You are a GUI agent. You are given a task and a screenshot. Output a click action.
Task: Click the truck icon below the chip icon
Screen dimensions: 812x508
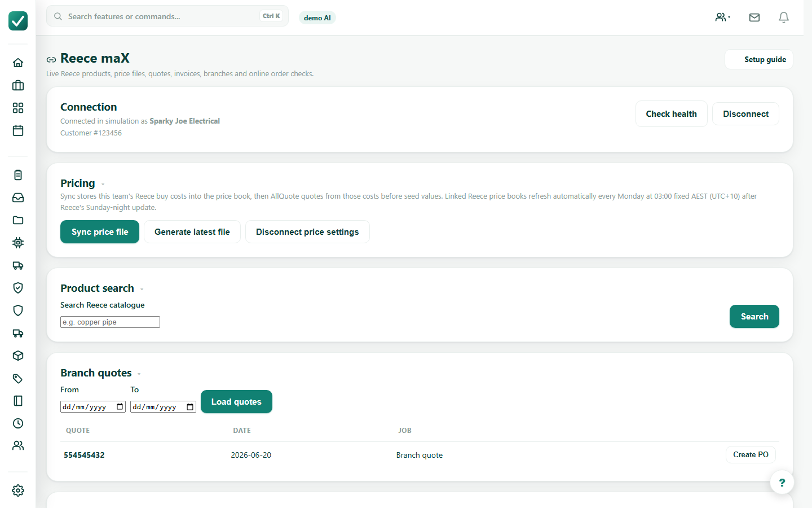point(18,265)
